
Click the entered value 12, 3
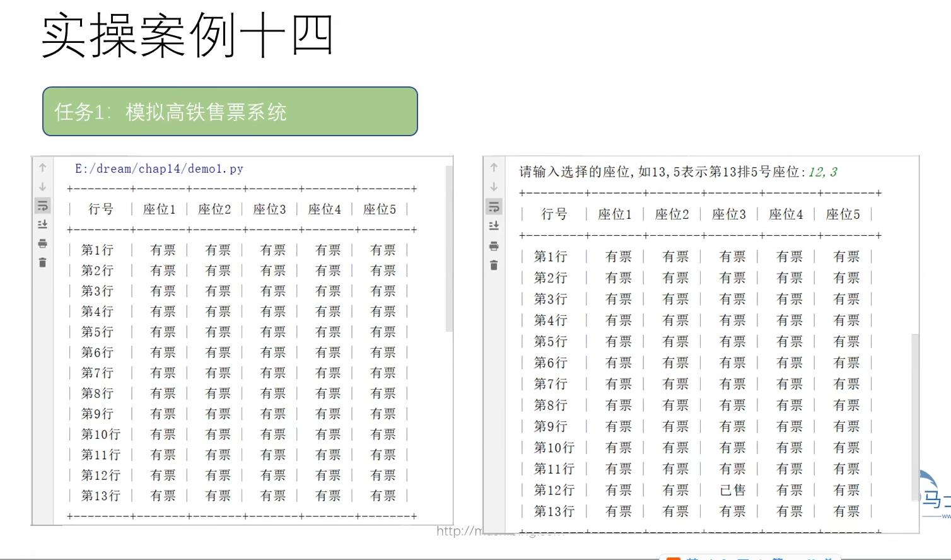(823, 172)
